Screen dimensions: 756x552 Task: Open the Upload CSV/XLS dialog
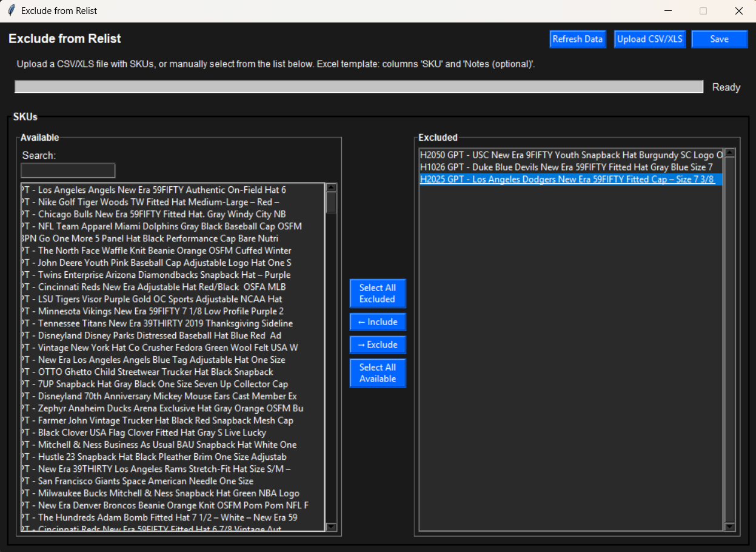click(649, 39)
